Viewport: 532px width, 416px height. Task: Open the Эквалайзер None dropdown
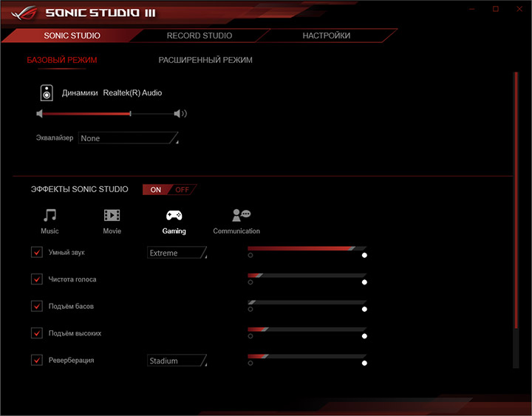tap(129, 138)
